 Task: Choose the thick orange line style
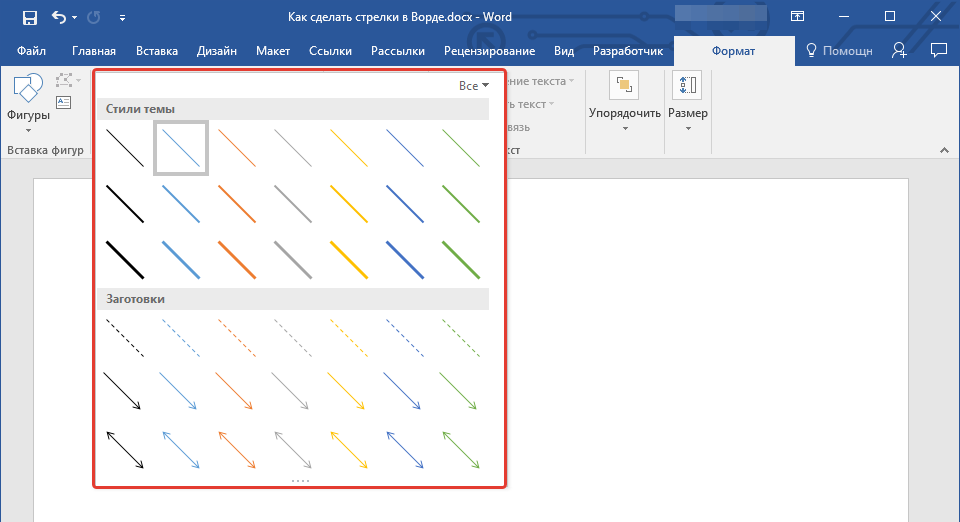(237, 259)
